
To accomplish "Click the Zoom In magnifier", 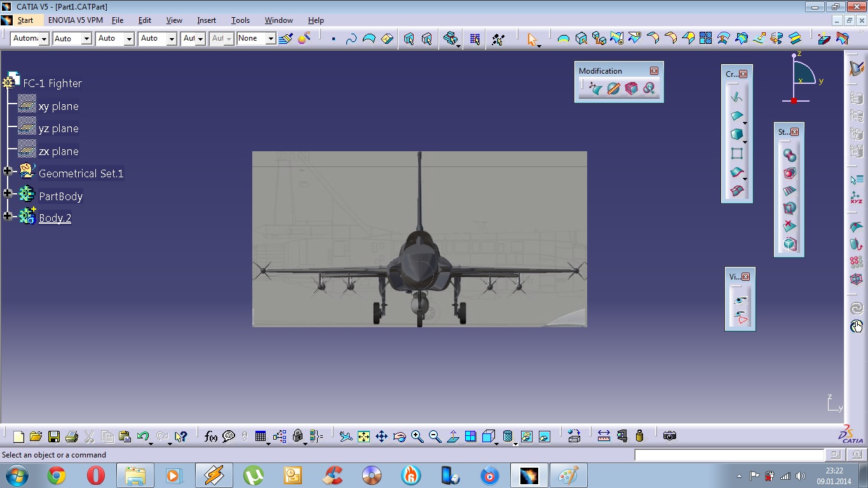I will tap(417, 437).
